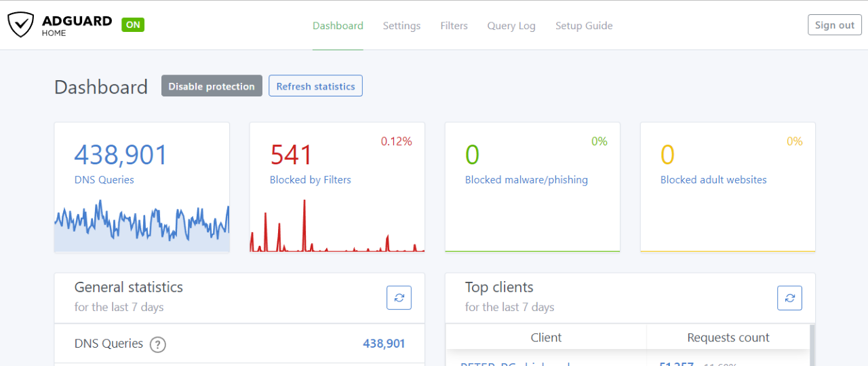This screenshot has height=366, width=868.
Task: Click the AdGuard Home shield logo
Action: [x=20, y=25]
